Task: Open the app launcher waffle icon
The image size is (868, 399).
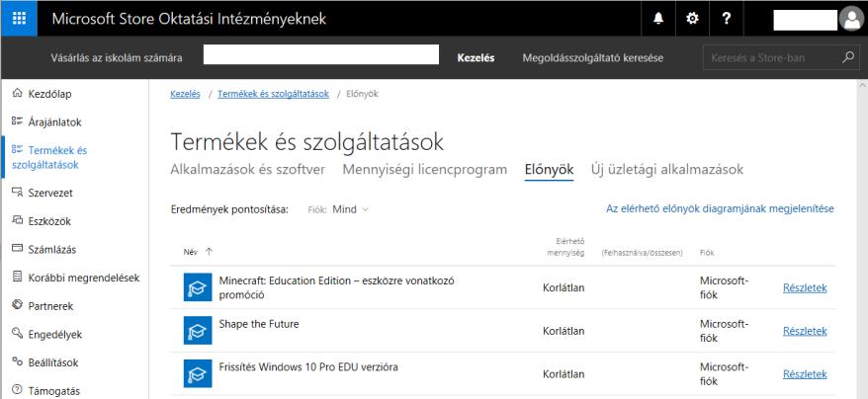Action: (x=19, y=18)
